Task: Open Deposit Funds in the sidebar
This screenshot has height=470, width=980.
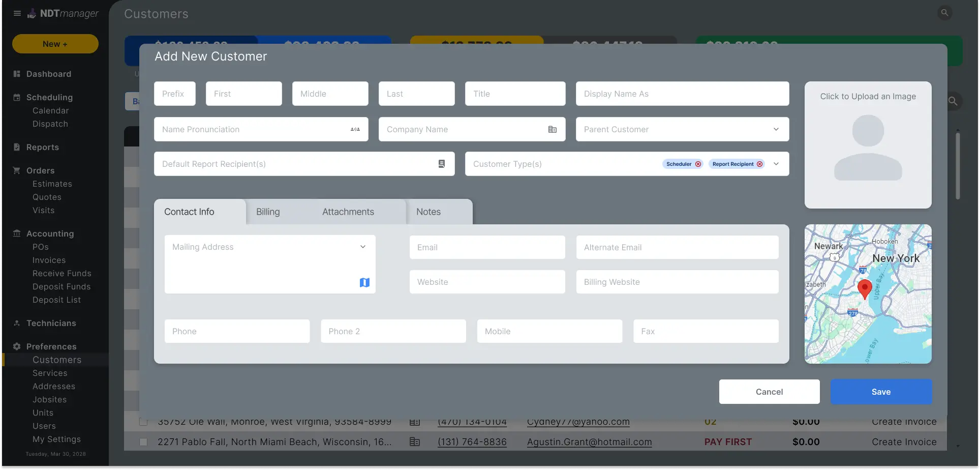Action: pyautogui.click(x=62, y=286)
